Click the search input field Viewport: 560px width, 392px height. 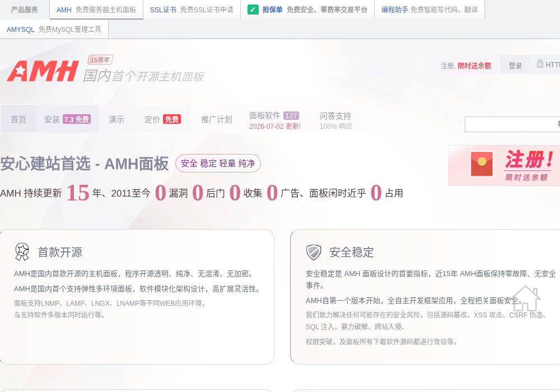point(511,124)
